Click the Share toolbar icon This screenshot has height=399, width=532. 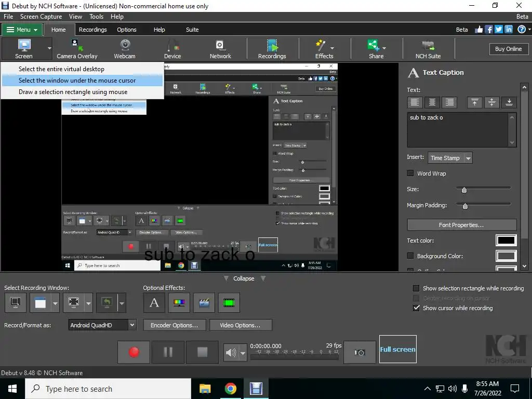tap(373, 45)
